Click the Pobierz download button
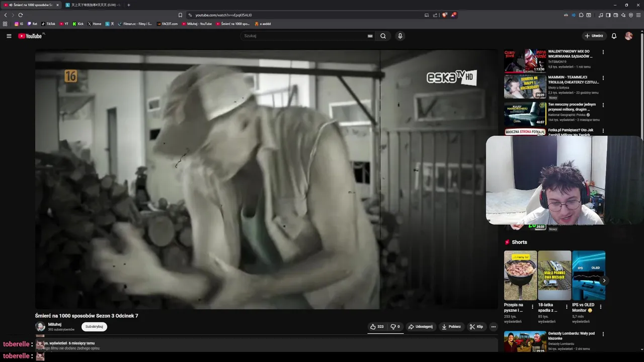This screenshot has height=362, width=644. pyautogui.click(x=451, y=326)
